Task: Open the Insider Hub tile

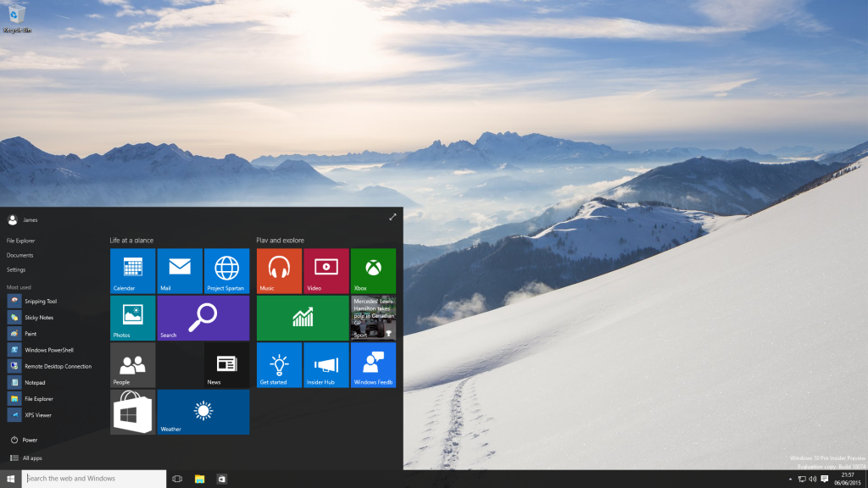Action: click(x=326, y=364)
